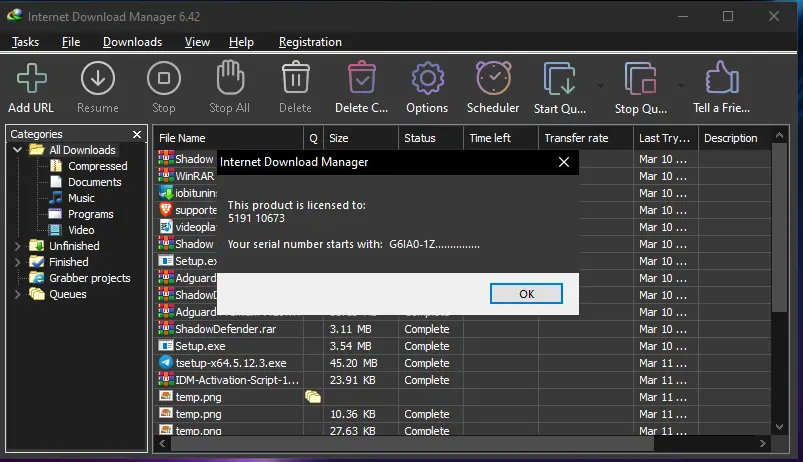Open the Scheduler clock icon
This screenshot has height=462, width=803.
click(493, 78)
